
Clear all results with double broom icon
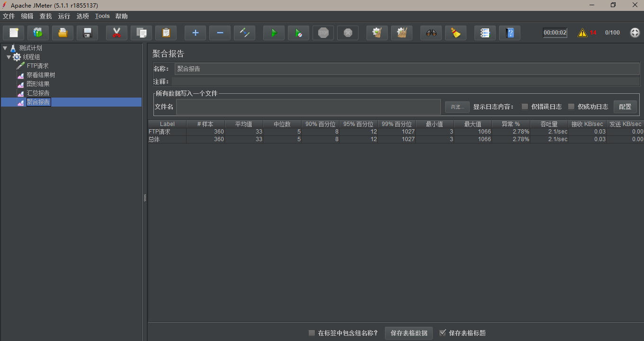click(402, 33)
